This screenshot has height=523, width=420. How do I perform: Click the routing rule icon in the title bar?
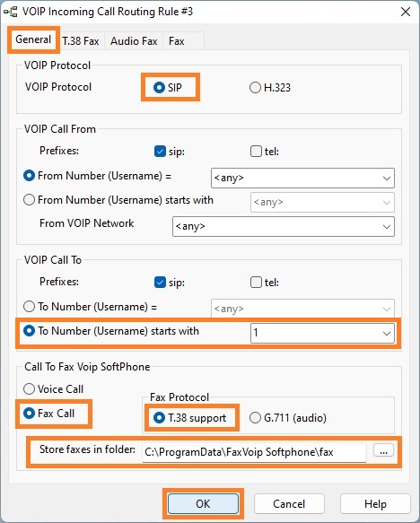click(11, 12)
